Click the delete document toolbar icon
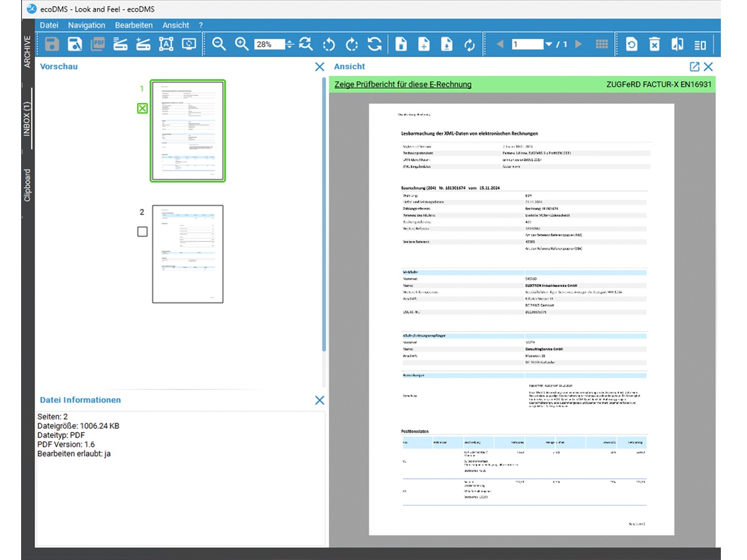747x560 pixels. [x=654, y=44]
